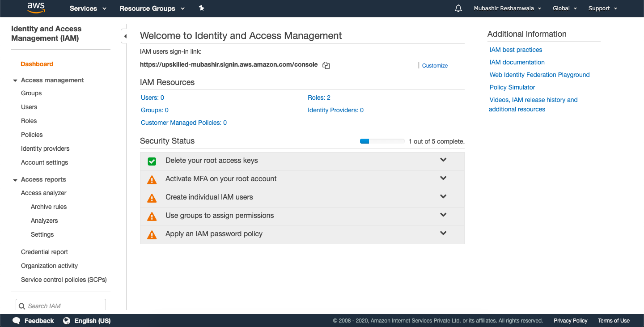Copy the IAM sign-in link icon
Viewport: 644px width, 327px height.
[326, 65]
